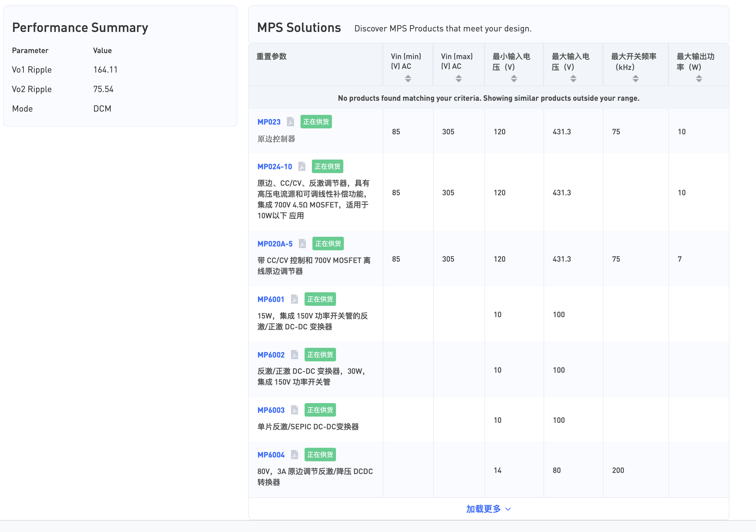Screen dimensions: 756x532
Task: Click MP6004 max switching frequency 200
Action: [618, 471]
